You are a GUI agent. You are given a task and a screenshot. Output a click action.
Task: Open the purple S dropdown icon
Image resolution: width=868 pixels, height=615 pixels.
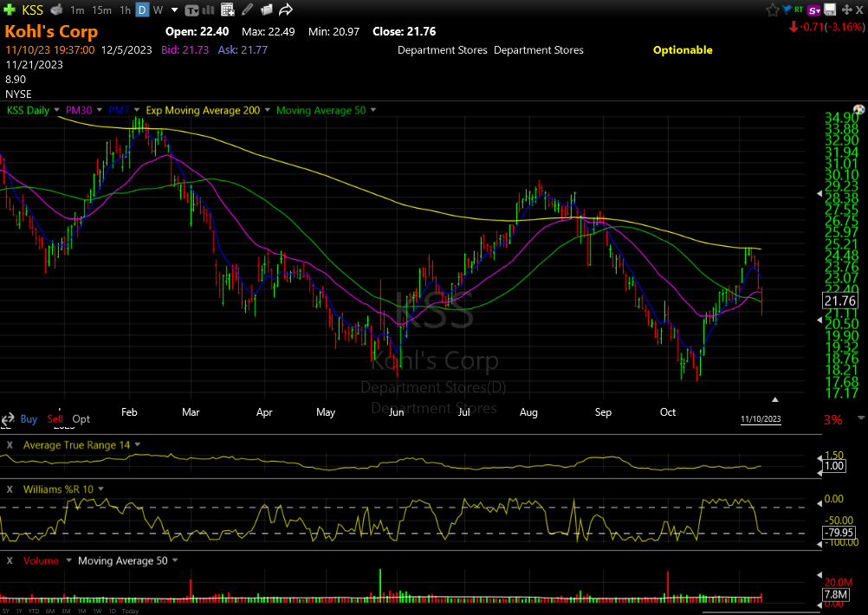click(x=813, y=10)
